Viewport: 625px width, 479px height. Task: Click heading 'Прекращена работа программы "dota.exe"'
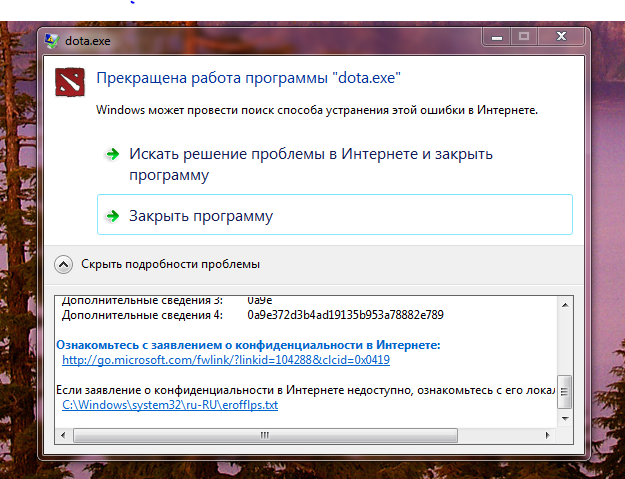pyautogui.click(x=248, y=78)
